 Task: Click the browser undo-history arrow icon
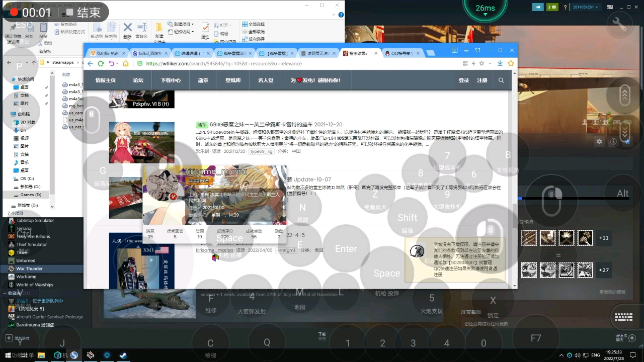coord(111,63)
